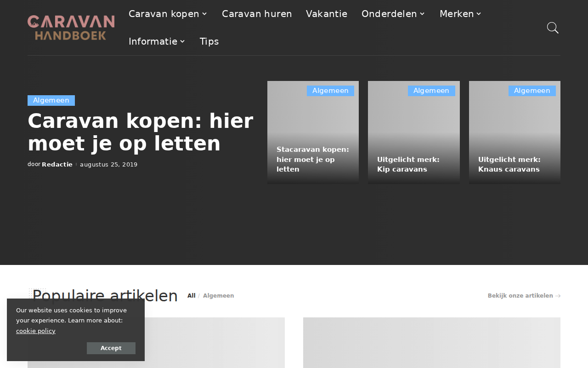Image resolution: width=588 pixels, height=368 pixels.
Task: Accept the cookie notice
Action: coord(111,348)
